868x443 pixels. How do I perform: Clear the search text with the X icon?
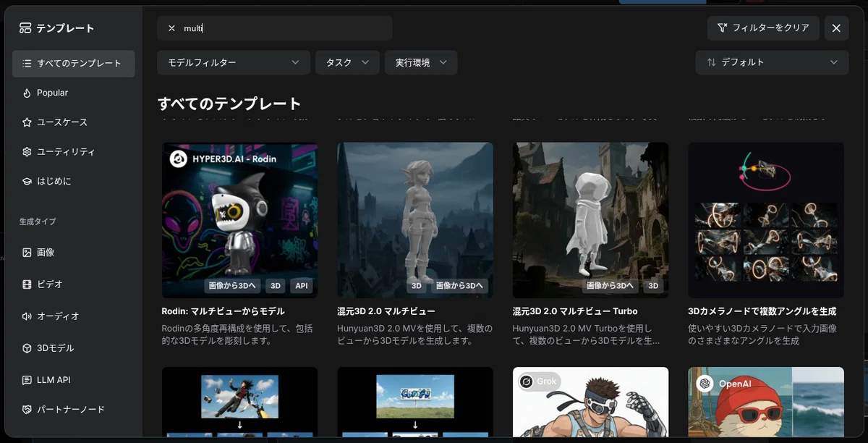tap(171, 28)
